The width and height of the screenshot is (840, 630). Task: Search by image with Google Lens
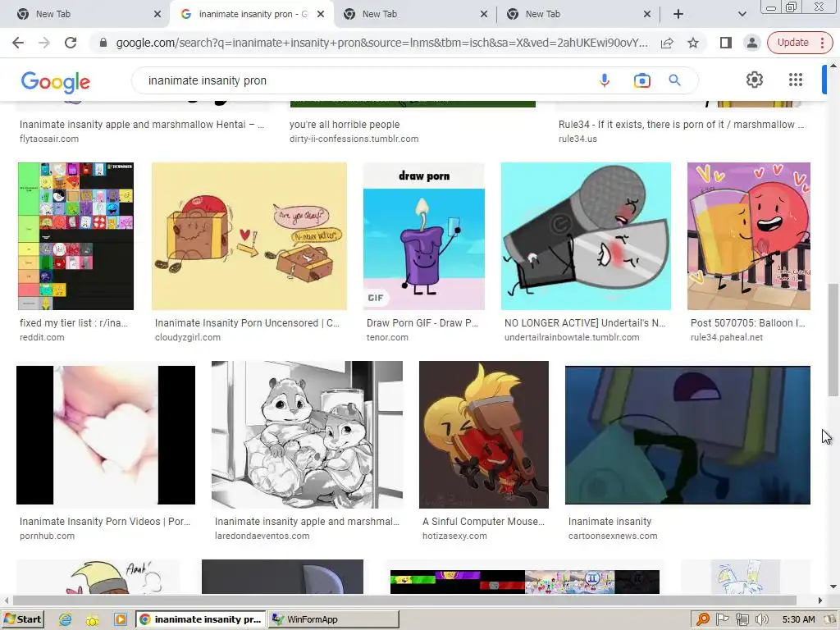pyautogui.click(x=641, y=80)
